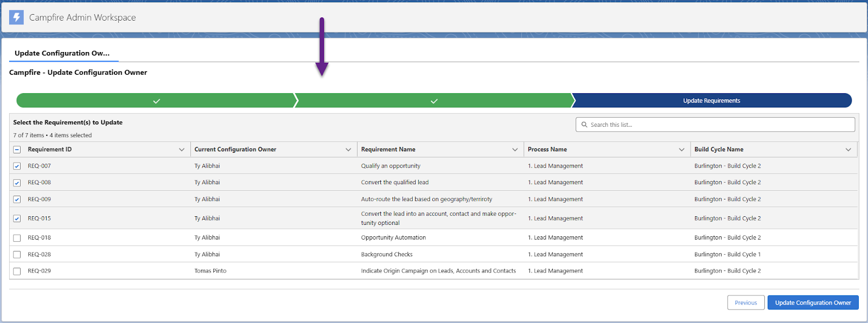The height and width of the screenshot is (323, 868).
Task: Click the Background Checks cell
Action: click(x=387, y=254)
